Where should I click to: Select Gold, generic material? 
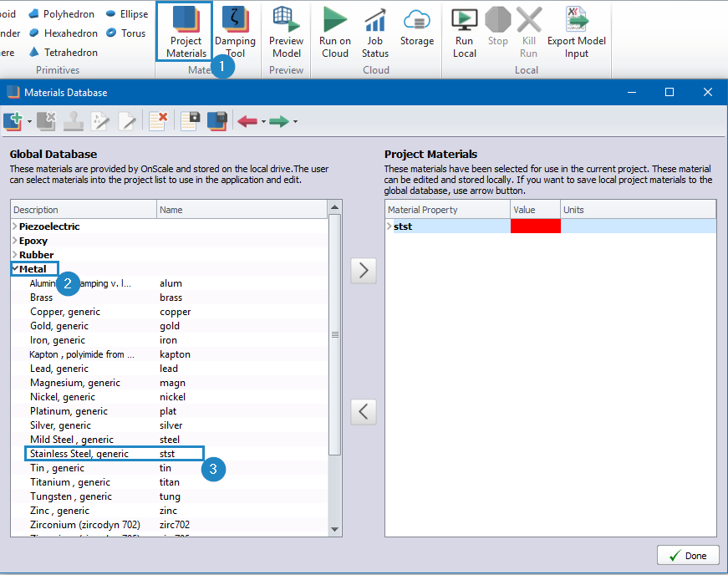click(170, 325)
